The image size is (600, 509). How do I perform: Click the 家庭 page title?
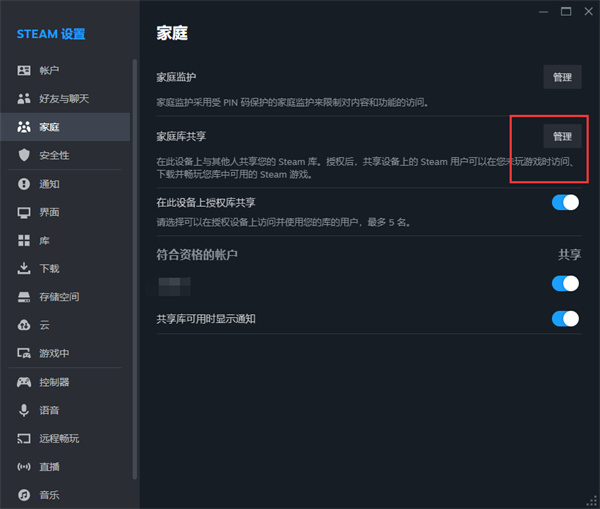coord(172,33)
